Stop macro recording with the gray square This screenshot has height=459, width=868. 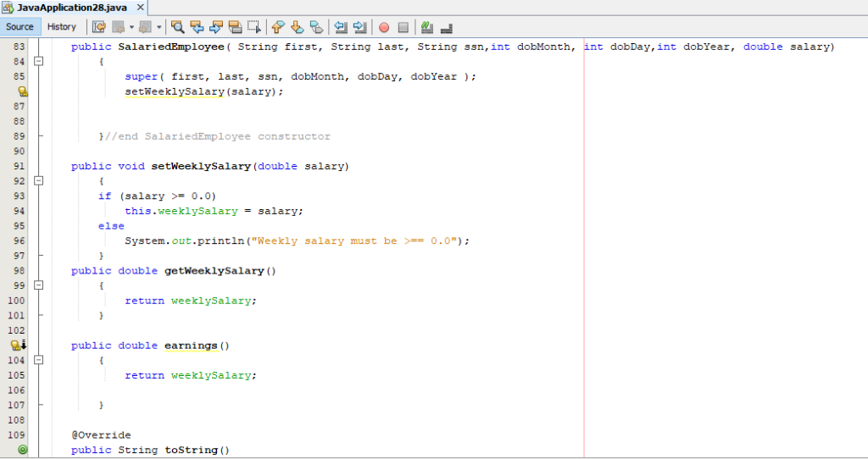click(403, 27)
